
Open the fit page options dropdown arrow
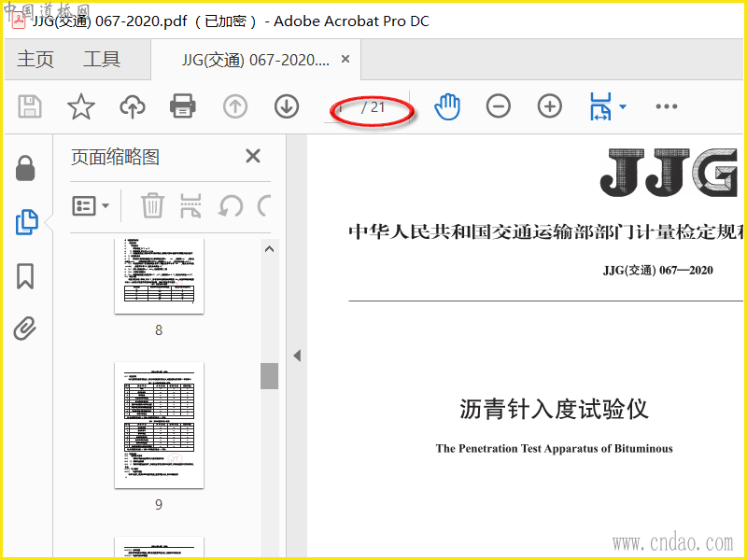point(623,106)
